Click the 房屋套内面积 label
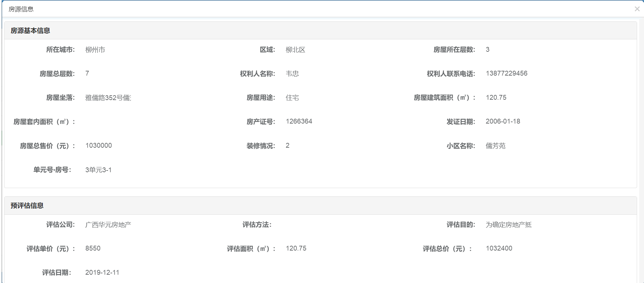 (44, 122)
